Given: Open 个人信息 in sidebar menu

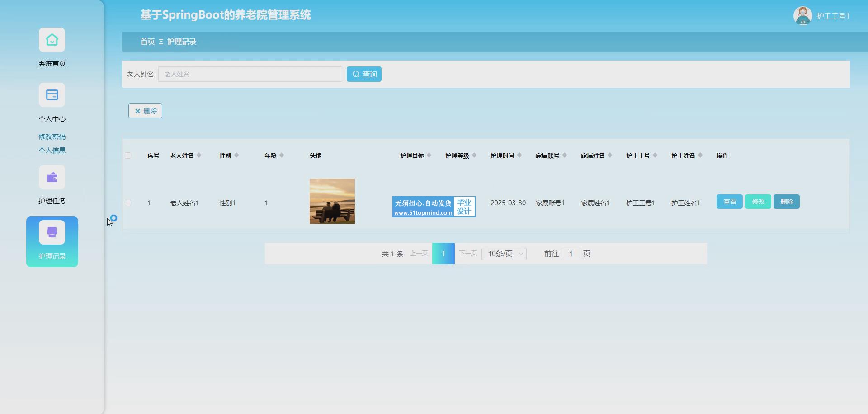Looking at the screenshot, I should (52, 150).
